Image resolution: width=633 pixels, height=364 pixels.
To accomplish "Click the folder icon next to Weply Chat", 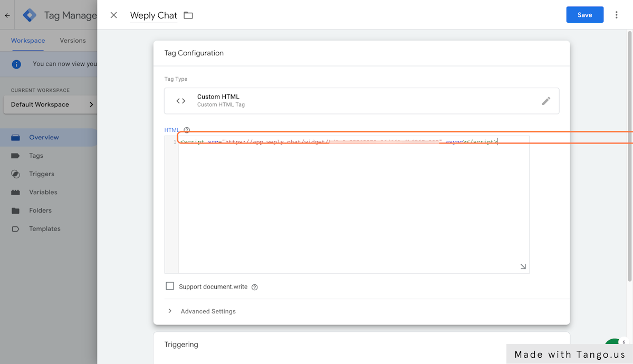I will point(188,15).
